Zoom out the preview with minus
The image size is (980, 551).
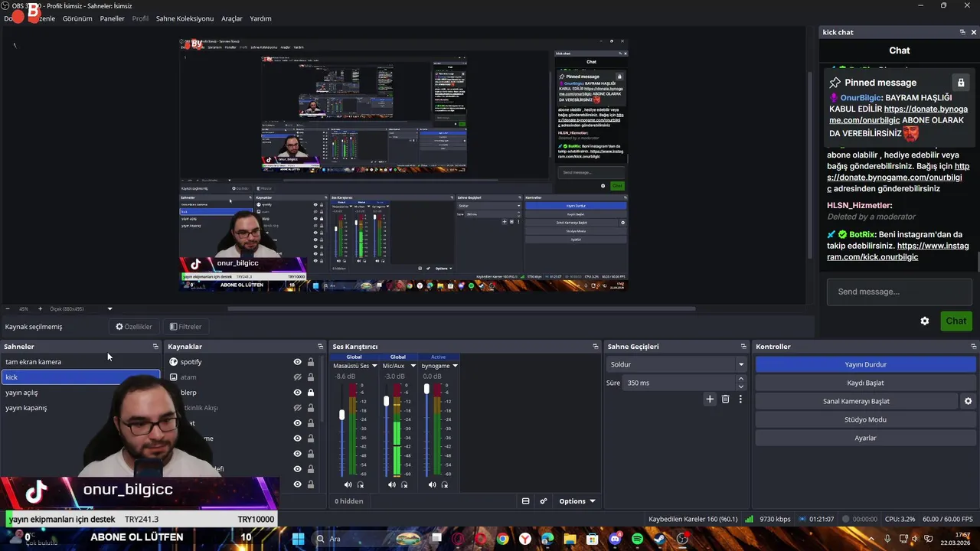[8, 308]
